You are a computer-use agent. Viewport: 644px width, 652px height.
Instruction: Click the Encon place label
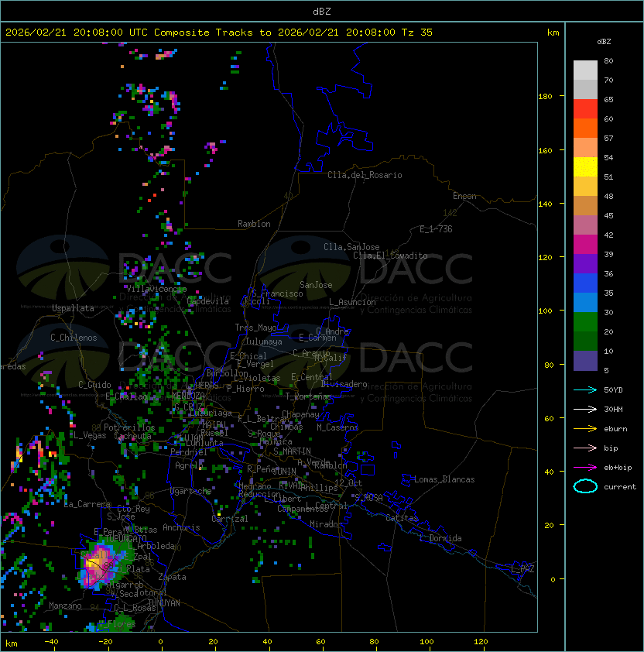(x=464, y=196)
